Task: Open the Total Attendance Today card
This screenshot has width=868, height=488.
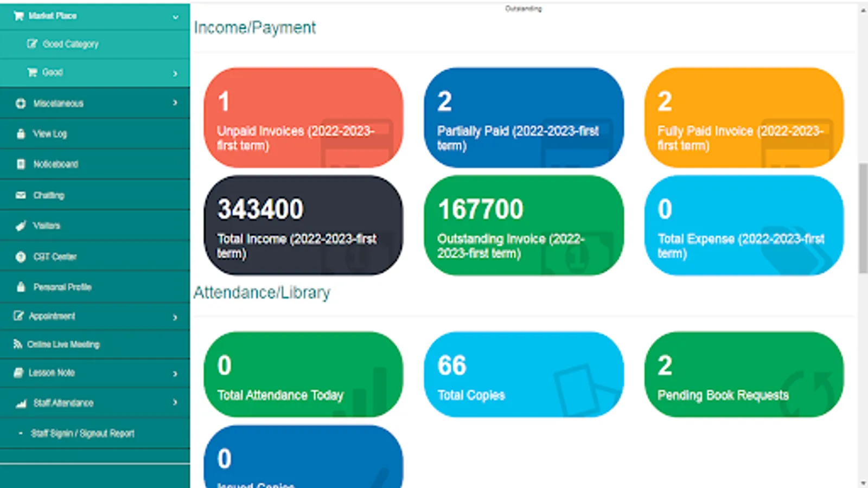Action: pos(303,375)
